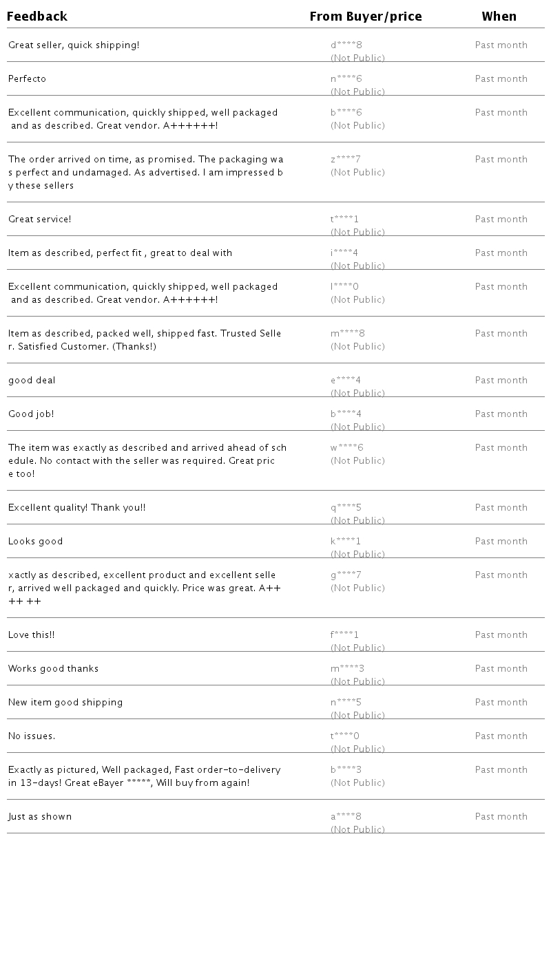Click the "Perfecto" feedback comment

coord(27,79)
